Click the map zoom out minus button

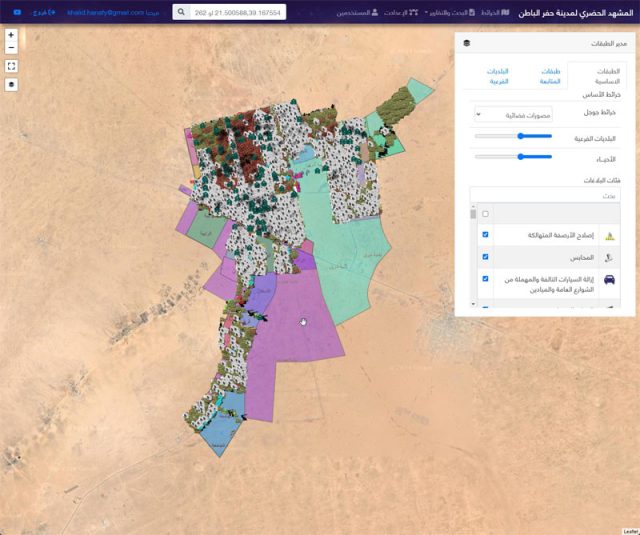pos(11,47)
